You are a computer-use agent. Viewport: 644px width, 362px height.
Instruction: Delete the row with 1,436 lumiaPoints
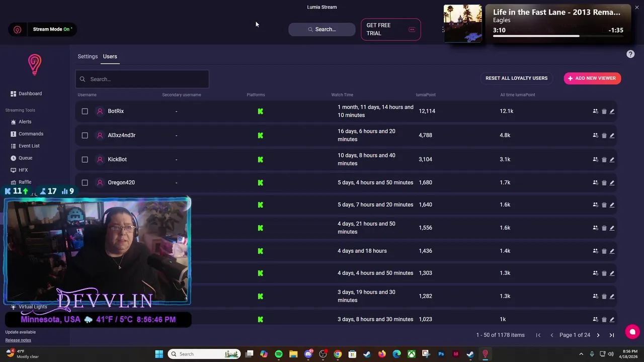(604, 251)
